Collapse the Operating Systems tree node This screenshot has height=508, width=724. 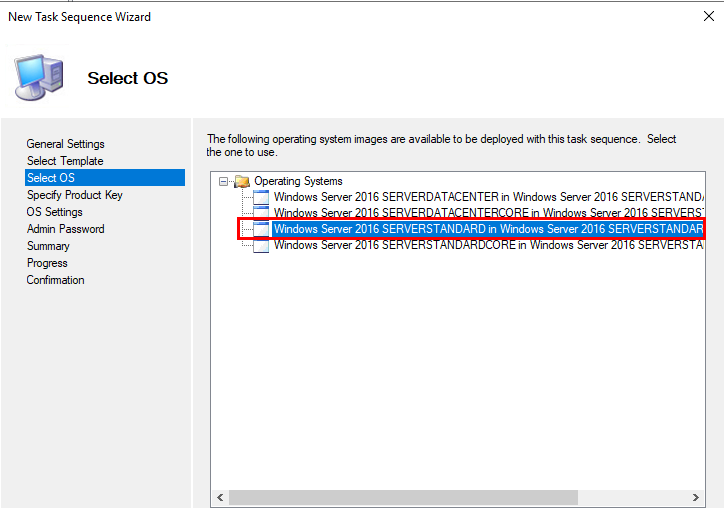pos(223,181)
